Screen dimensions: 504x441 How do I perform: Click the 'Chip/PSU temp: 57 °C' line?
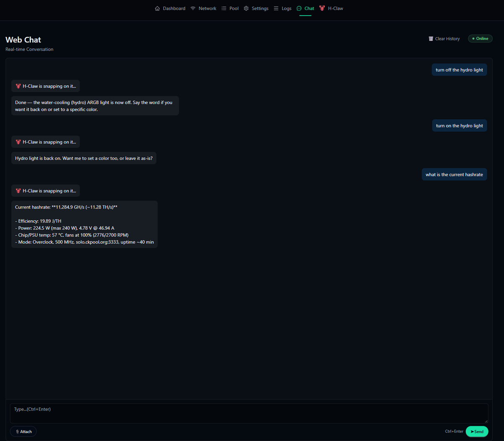(72, 235)
